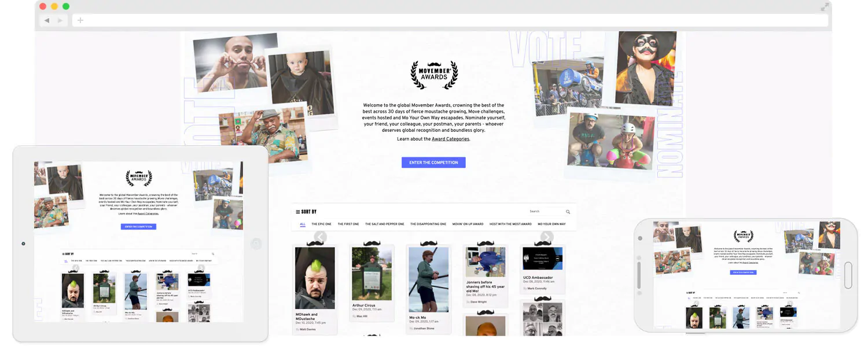Select The Salt and Pepper One tab

click(384, 224)
